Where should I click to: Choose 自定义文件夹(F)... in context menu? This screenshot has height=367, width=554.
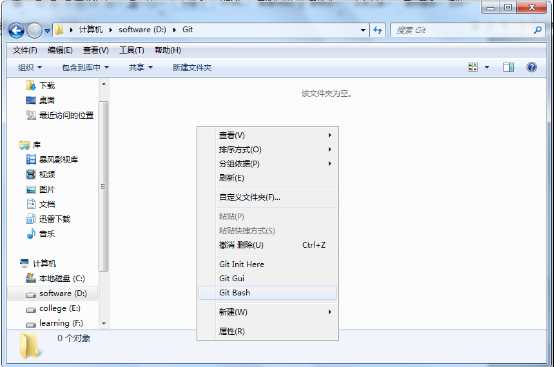267,197
